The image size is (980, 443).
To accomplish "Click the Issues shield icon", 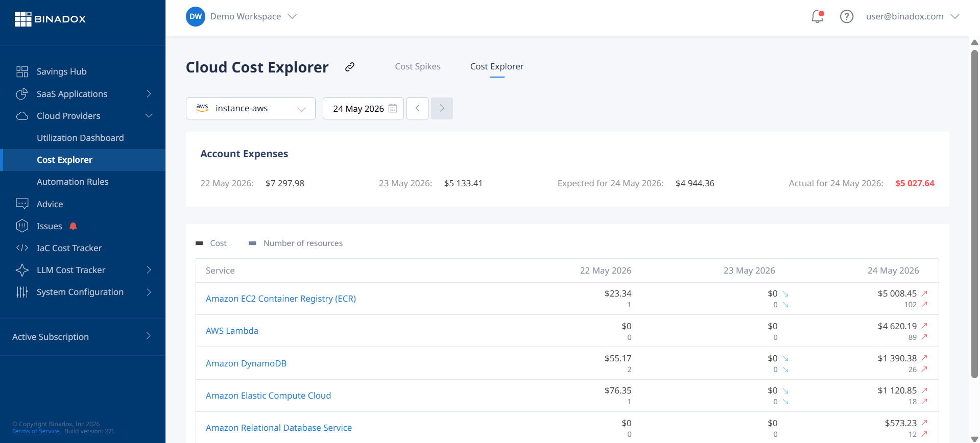I will [x=22, y=226].
